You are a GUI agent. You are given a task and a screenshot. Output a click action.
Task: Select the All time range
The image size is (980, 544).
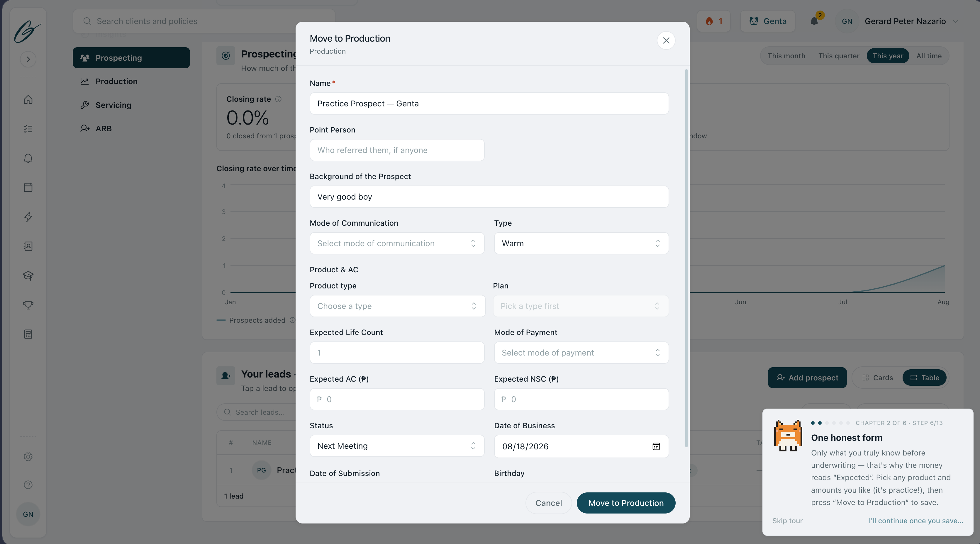[929, 56]
